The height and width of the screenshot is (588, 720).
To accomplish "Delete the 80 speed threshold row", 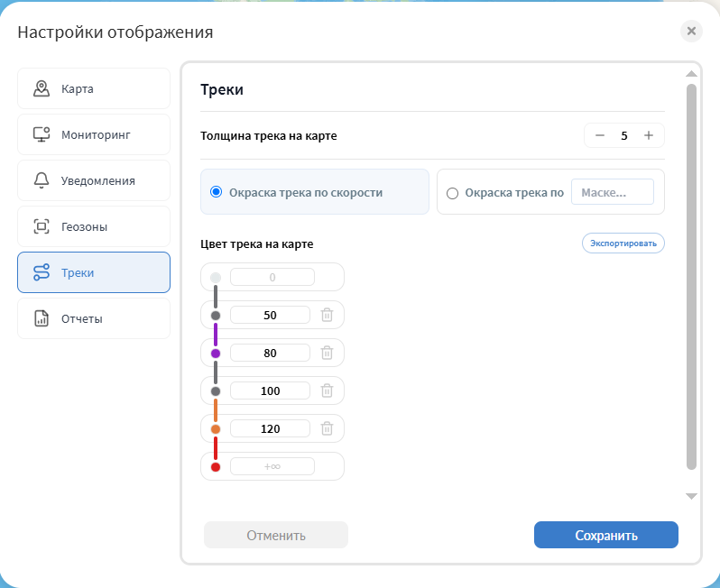I will coord(327,353).
